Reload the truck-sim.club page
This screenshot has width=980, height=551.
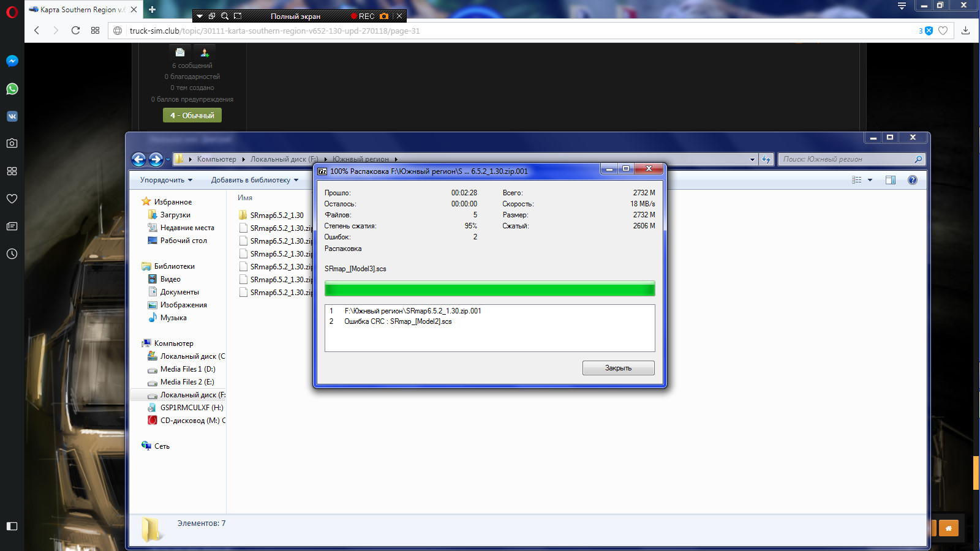click(x=75, y=31)
